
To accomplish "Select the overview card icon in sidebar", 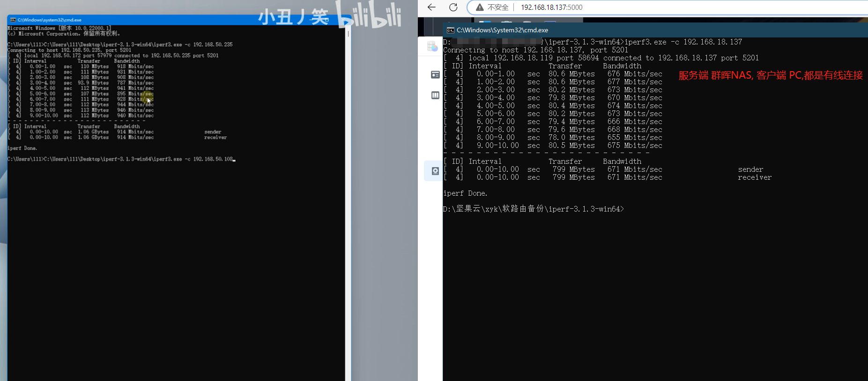I will click(x=435, y=75).
